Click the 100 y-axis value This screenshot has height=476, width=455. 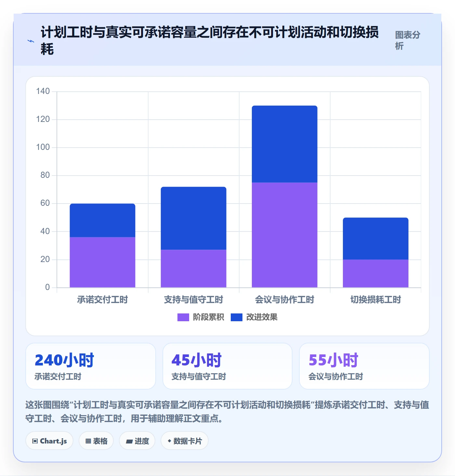(43, 147)
